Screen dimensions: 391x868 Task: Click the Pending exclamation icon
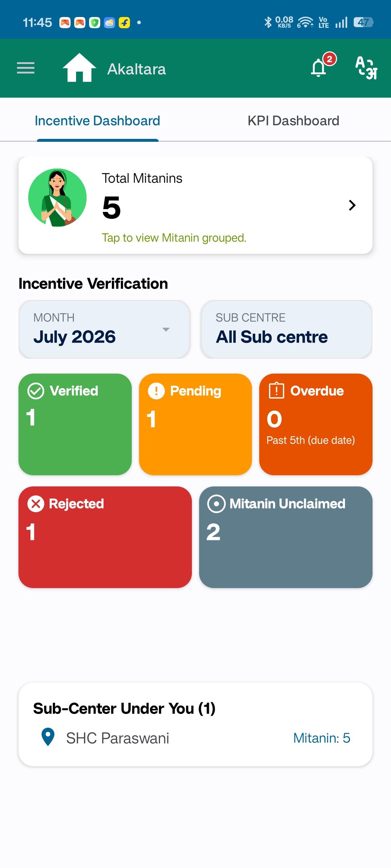point(156,391)
